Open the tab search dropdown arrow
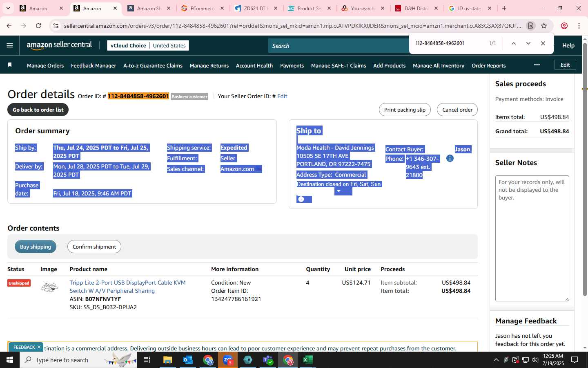This screenshot has width=588, height=368. pos(8,8)
